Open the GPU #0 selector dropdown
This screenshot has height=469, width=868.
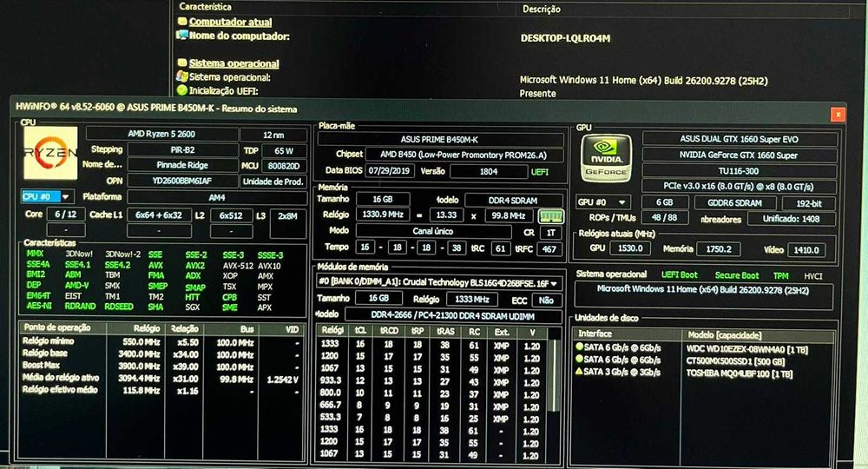[602, 202]
